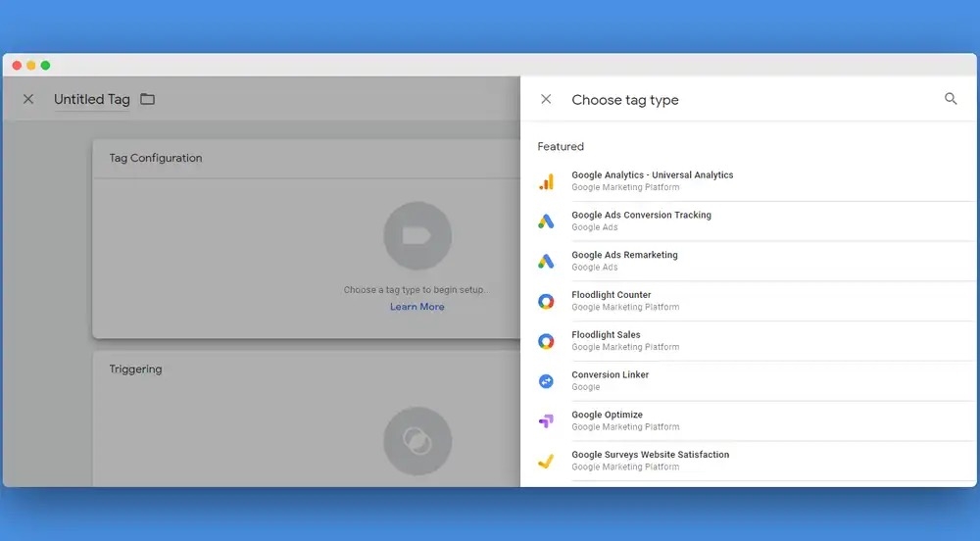This screenshot has width=980, height=541.
Task: Select Google Ads Conversion Tracking tag type
Action: click(x=641, y=216)
